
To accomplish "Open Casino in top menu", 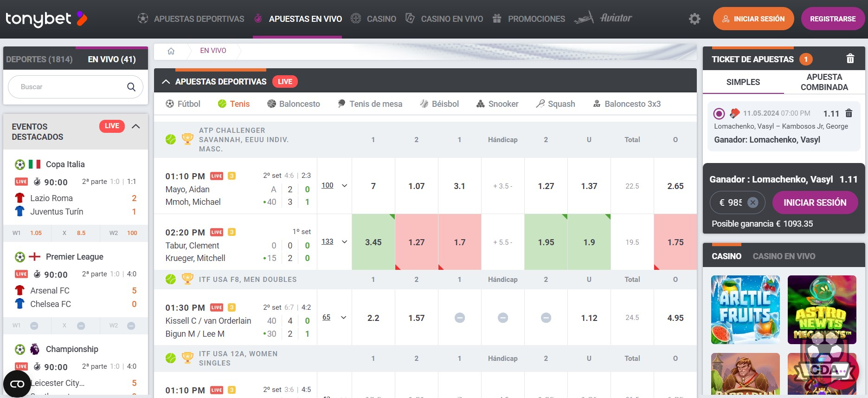I will [x=373, y=19].
